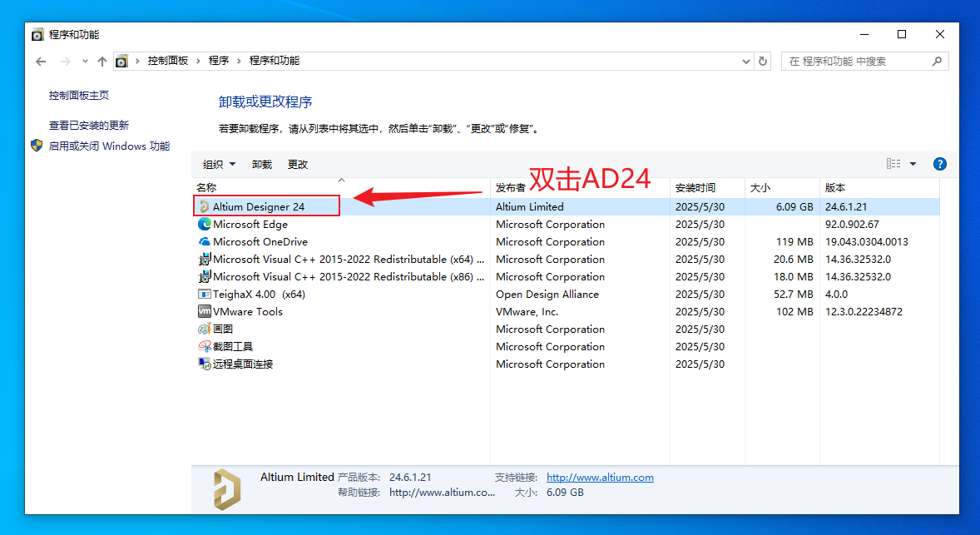This screenshot has height=535, width=980.
Task: Click 控制面板 in the breadcrumb
Action: (167, 61)
